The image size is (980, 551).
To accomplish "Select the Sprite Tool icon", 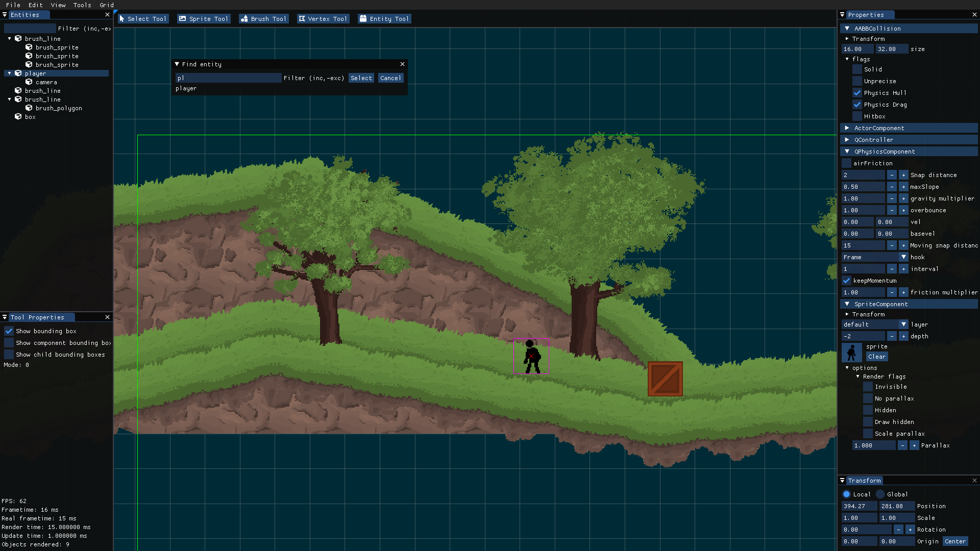I will point(182,19).
